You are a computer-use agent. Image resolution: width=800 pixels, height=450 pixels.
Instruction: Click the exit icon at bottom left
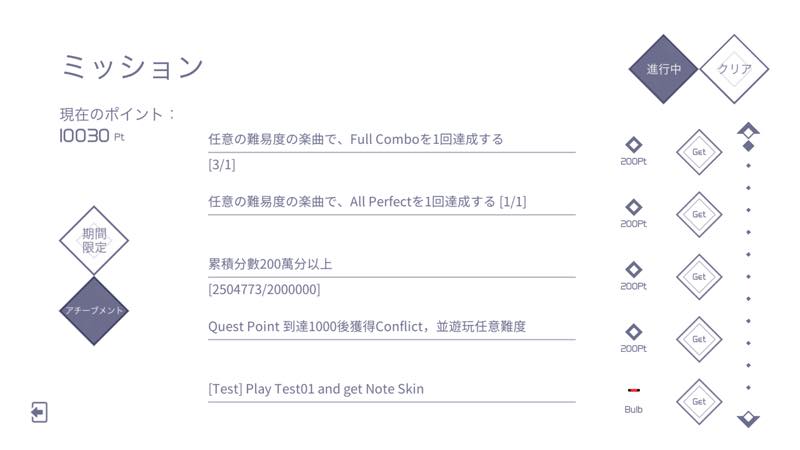point(39,412)
